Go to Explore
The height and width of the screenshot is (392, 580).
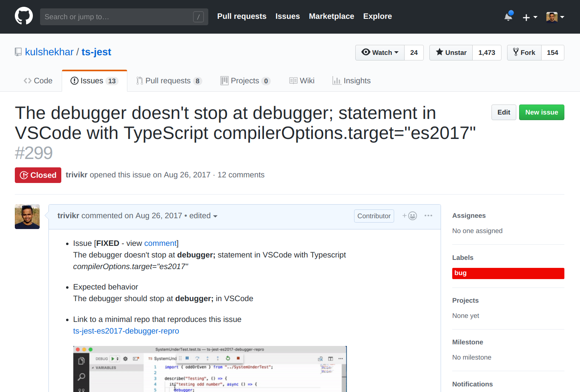click(377, 16)
